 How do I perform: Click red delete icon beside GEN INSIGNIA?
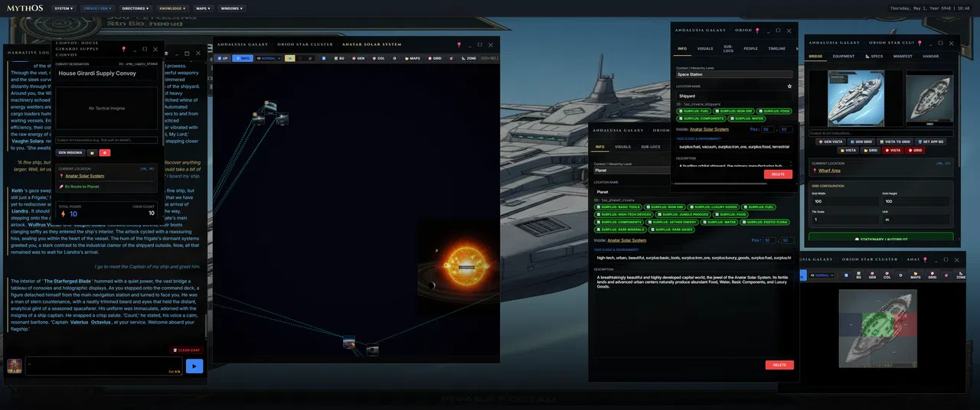click(x=106, y=153)
